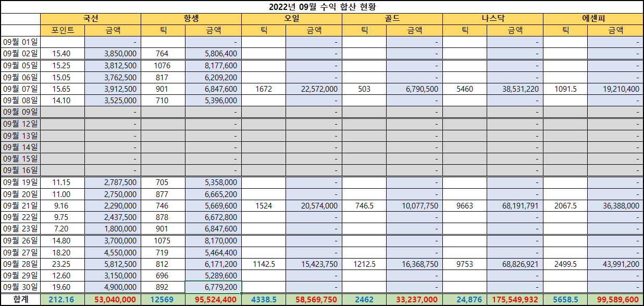This screenshot has height=306, width=644.
Task: Click the 합계 total row label
Action: 20,300
